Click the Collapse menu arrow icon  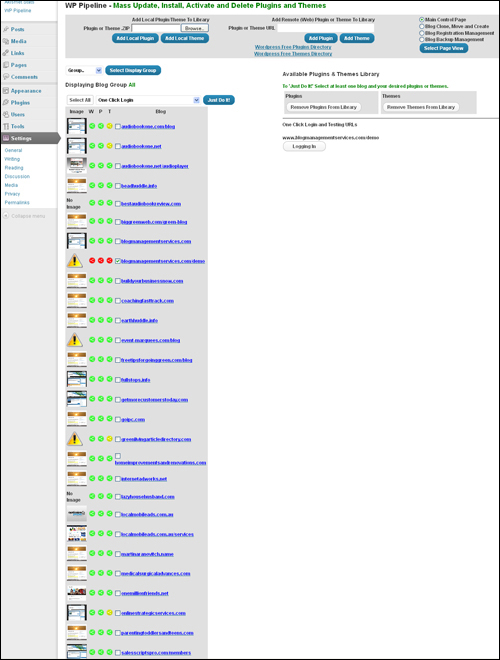click(6, 216)
